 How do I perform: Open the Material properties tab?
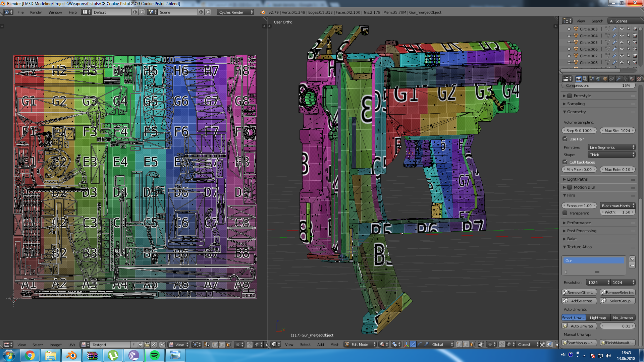(632, 79)
